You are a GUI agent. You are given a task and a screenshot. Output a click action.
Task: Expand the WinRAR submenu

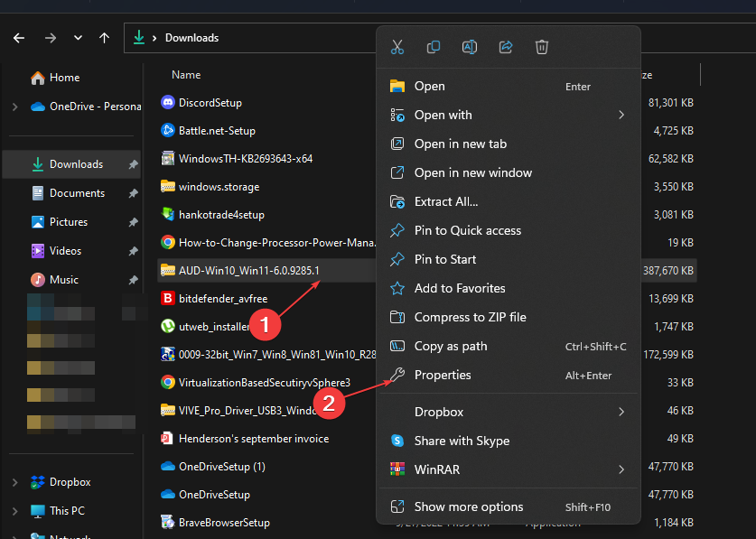[x=509, y=469]
